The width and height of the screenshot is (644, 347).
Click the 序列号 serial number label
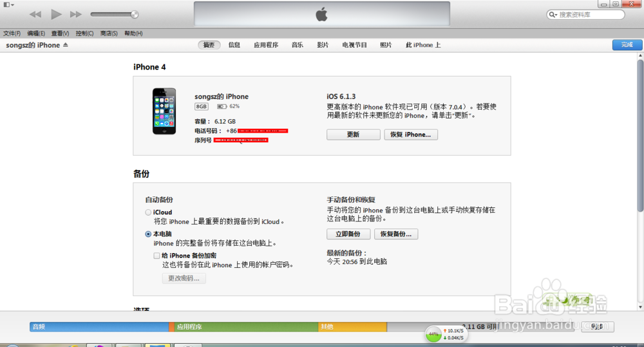[x=203, y=140]
